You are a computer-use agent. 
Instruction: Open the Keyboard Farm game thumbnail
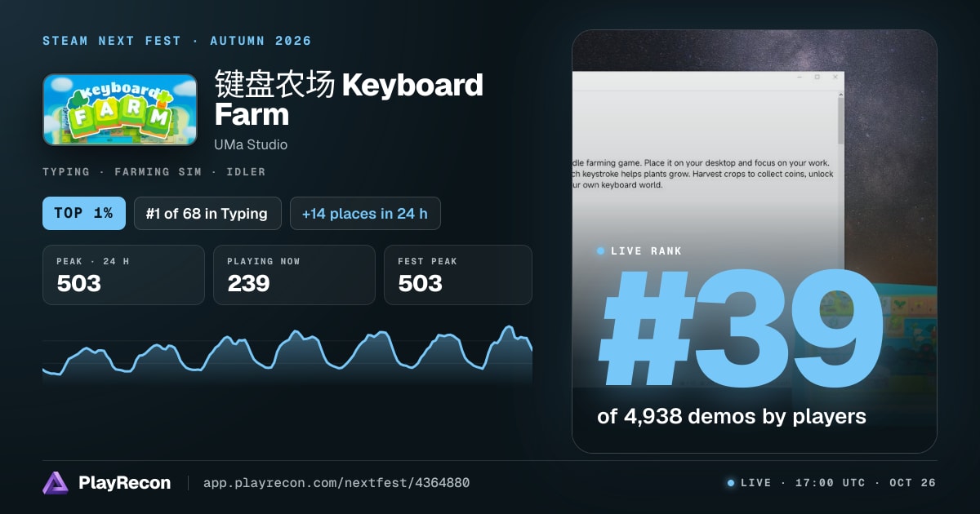click(120, 110)
